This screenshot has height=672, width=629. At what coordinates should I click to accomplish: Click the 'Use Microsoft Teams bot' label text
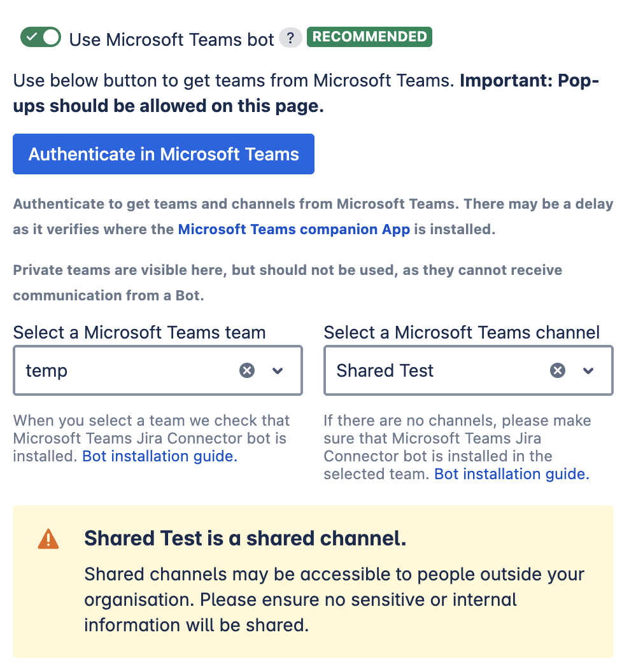171,39
